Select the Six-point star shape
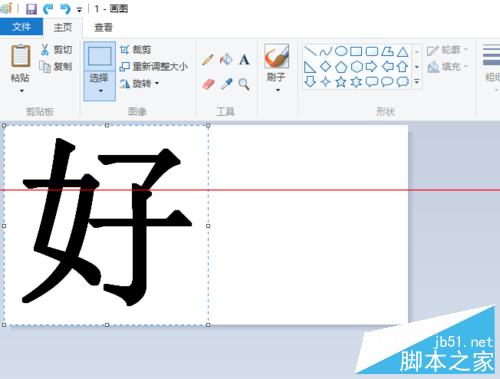The height and width of the screenshot is (379, 500). (356, 82)
